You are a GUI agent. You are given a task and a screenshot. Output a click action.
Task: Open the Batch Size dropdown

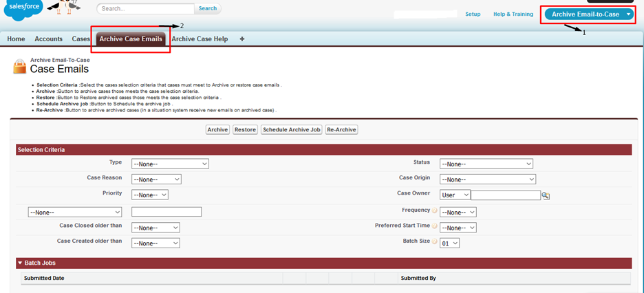click(450, 243)
